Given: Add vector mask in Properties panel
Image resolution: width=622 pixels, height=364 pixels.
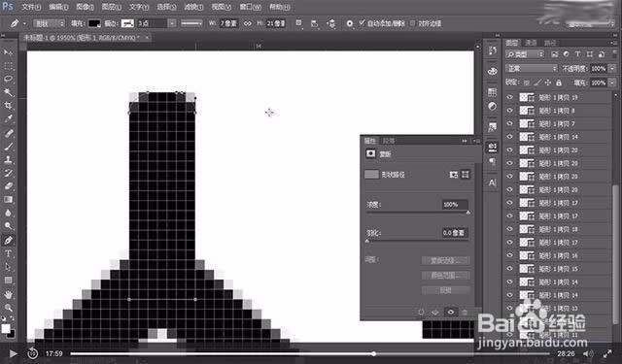Looking at the screenshot, I should pos(466,175).
